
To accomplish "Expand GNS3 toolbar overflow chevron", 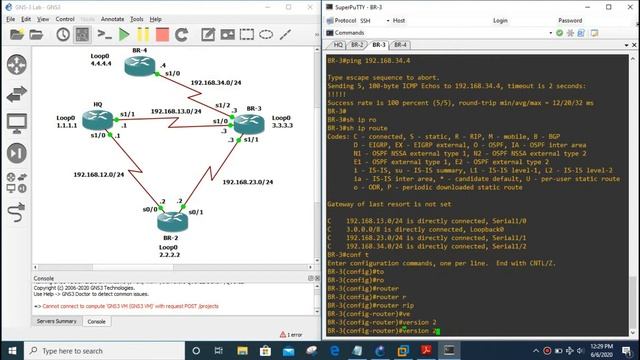I will click(317, 35).
